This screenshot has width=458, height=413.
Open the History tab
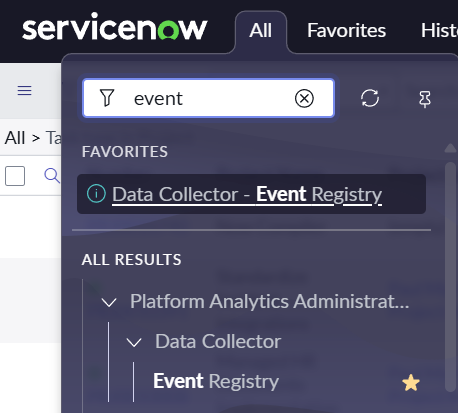click(x=439, y=31)
